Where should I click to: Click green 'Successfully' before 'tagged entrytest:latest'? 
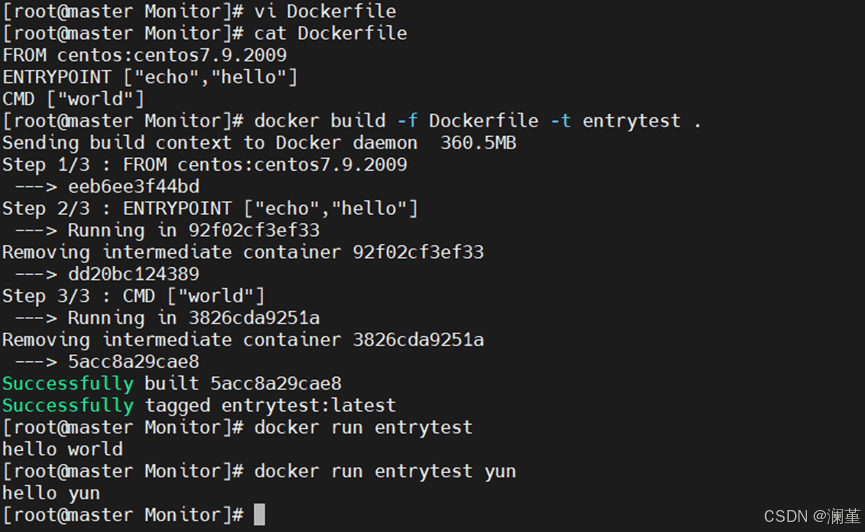click(68, 406)
